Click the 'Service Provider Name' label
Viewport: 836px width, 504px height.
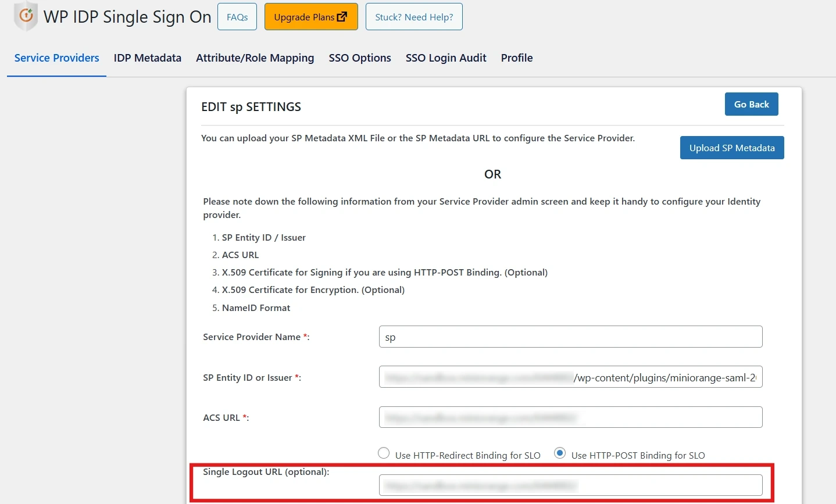(256, 337)
